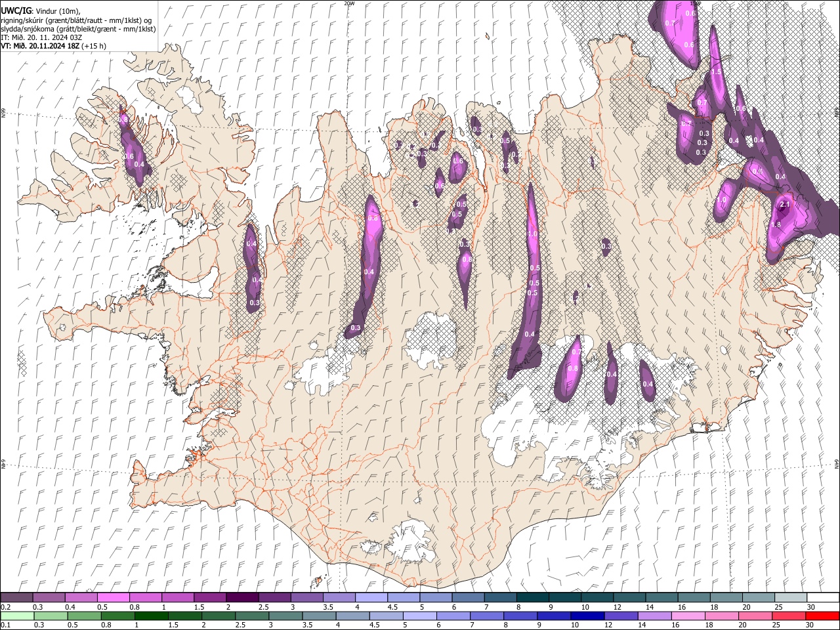Click the bright pink 0.5–0.8 snow scale swatch
The width and height of the screenshot is (840, 630).
113,597
